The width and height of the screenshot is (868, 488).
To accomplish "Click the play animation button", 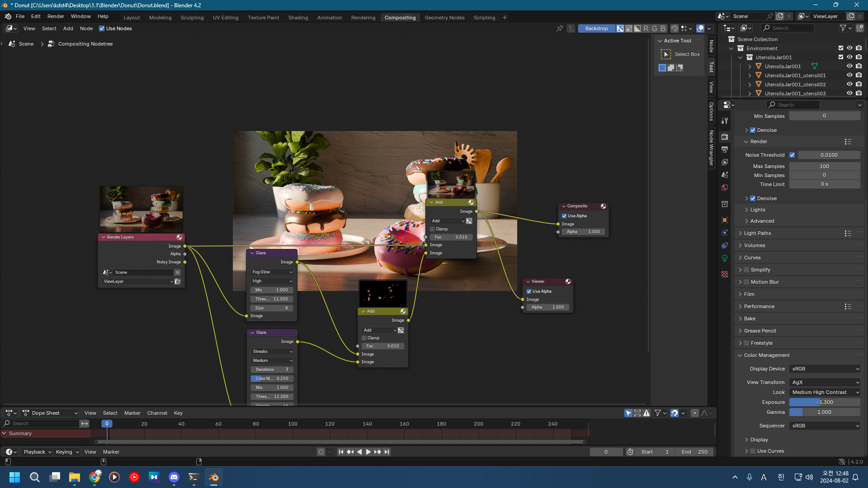I will coord(368,452).
